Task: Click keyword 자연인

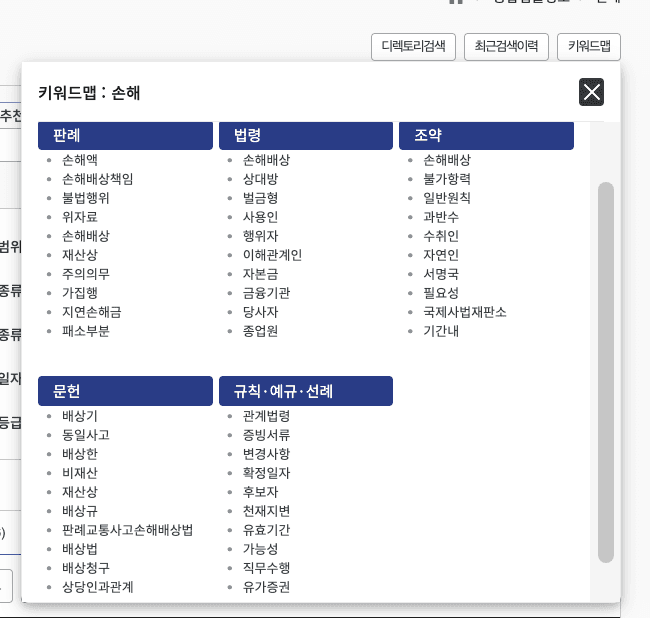Action: [441, 255]
